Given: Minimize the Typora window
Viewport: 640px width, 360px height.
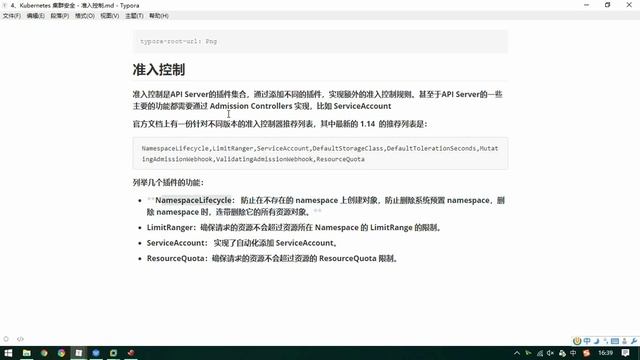Looking at the screenshot, I should pyautogui.click(x=587, y=5).
